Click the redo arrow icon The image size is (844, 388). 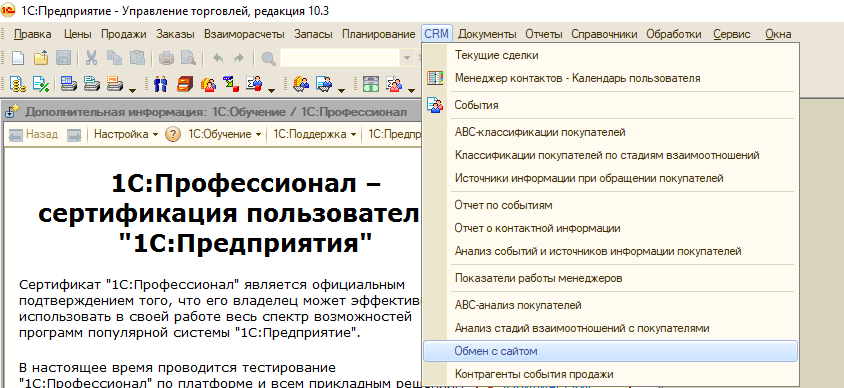[x=238, y=58]
